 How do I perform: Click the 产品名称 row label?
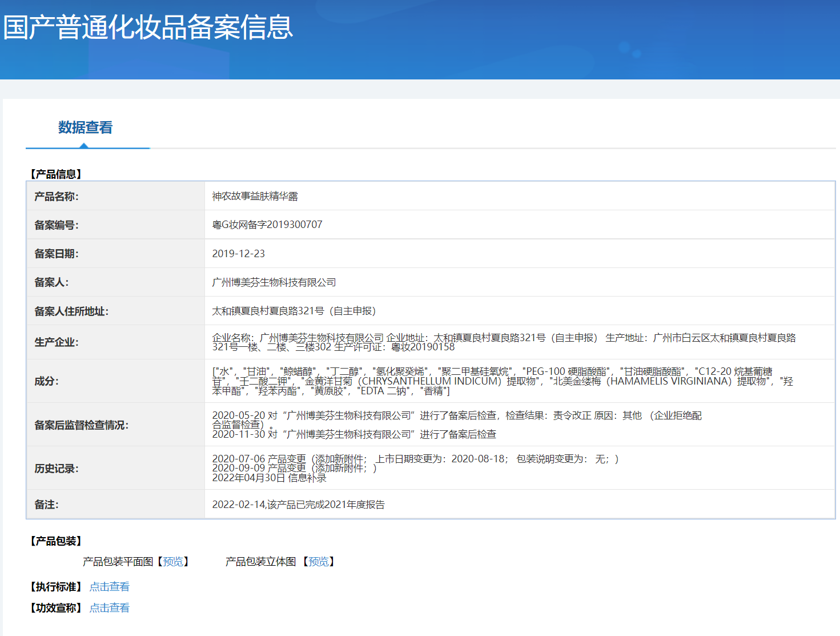(x=57, y=197)
